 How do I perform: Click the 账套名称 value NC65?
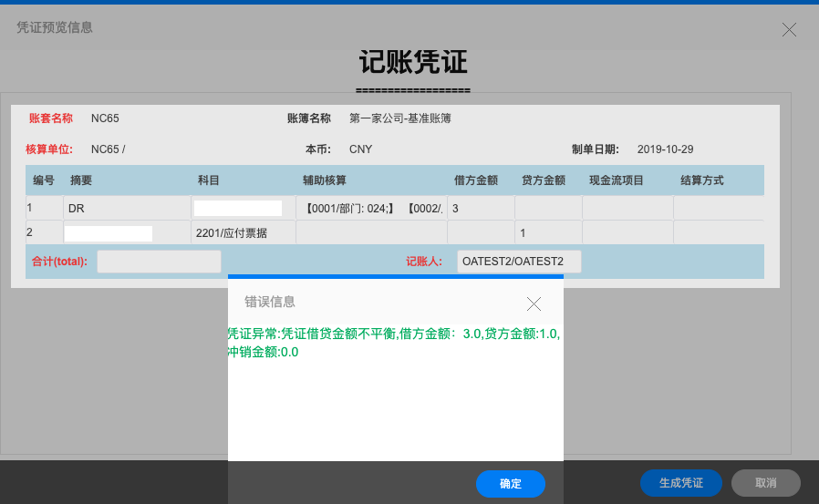(x=105, y=118)
